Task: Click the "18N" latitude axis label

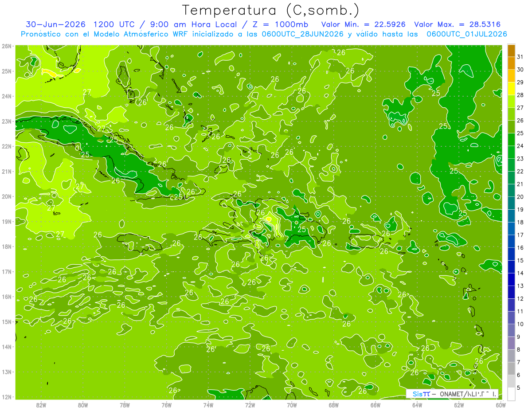Action: coord(7,247)
